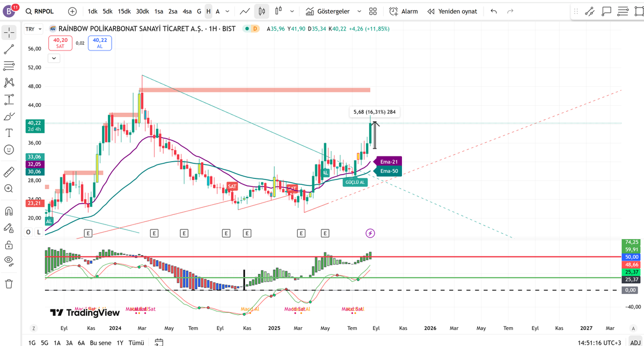Pick the XABCD pattern tool
Image resolution: width=644 pixels, height=346 pixels.
[9, 83]
